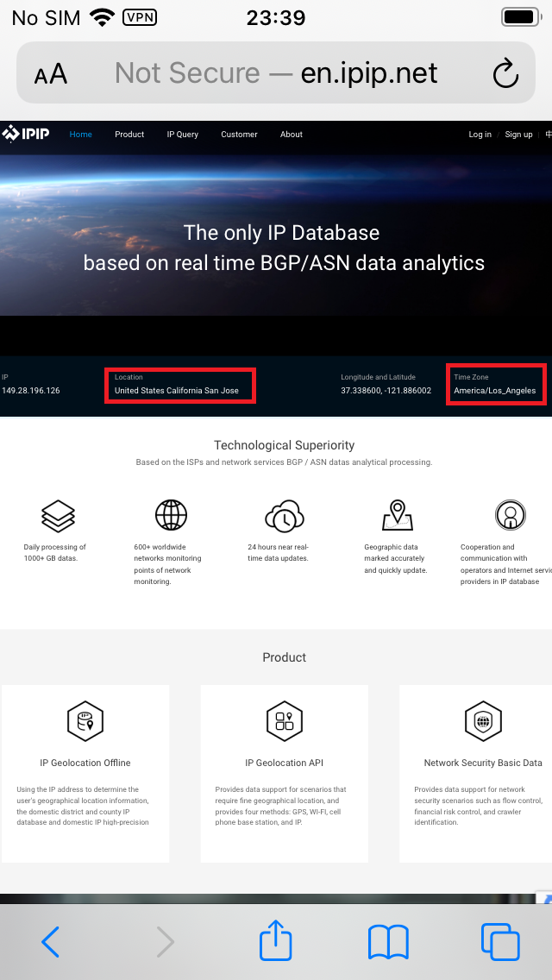Screen dimensions: 552x980
Task: Click the person cooperation icon
Action: 510,515
